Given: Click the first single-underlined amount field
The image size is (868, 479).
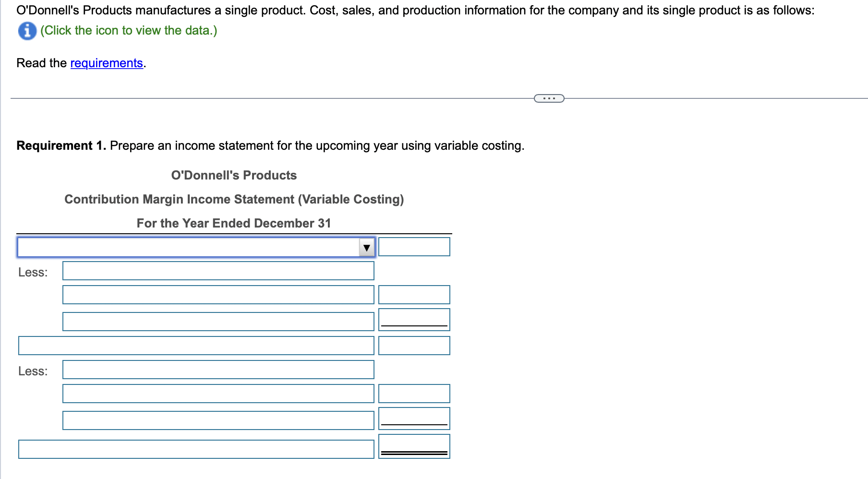Looking at the screenshot, I should (414, 320).
